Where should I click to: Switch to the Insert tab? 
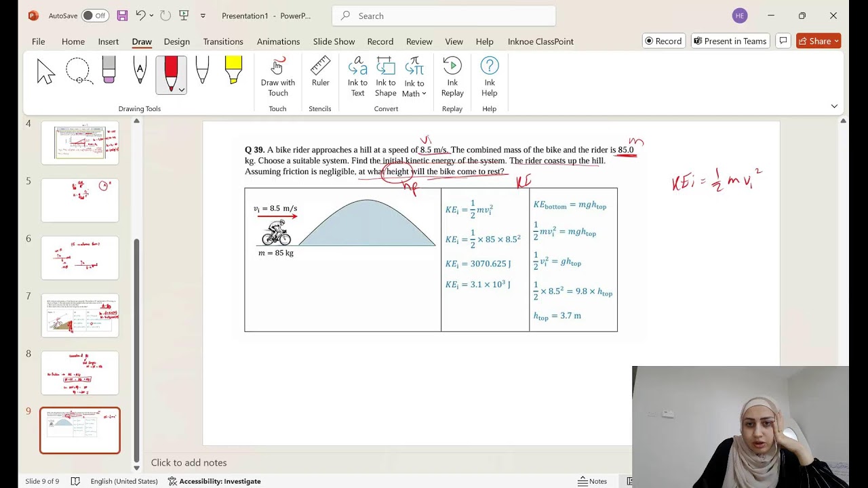108,41
